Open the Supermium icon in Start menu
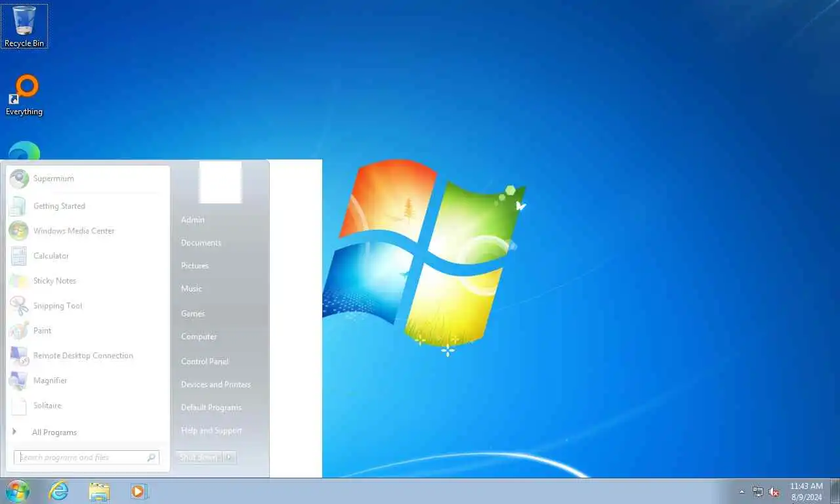 click(19, 178)
